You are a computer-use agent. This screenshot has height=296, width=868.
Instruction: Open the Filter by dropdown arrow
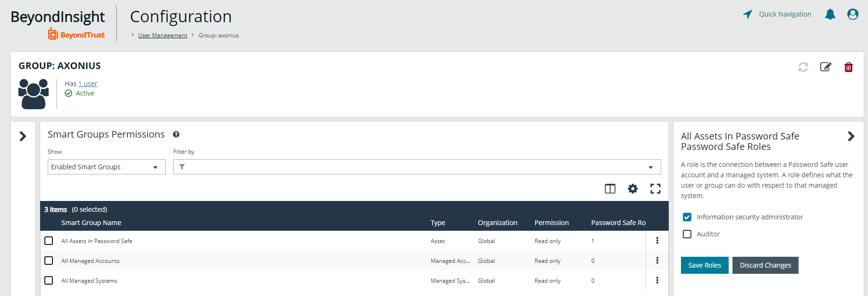click(651, 167)
